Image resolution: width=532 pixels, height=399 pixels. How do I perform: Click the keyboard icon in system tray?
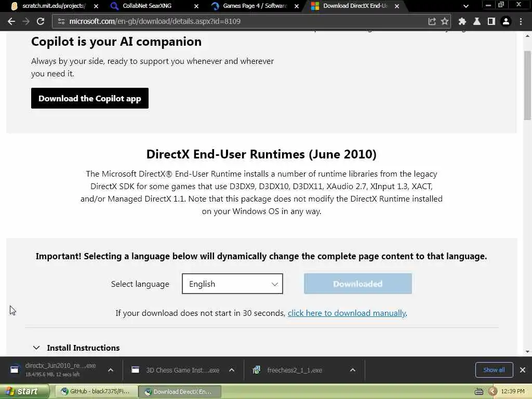pyautogui.click(x=478, y=392)
